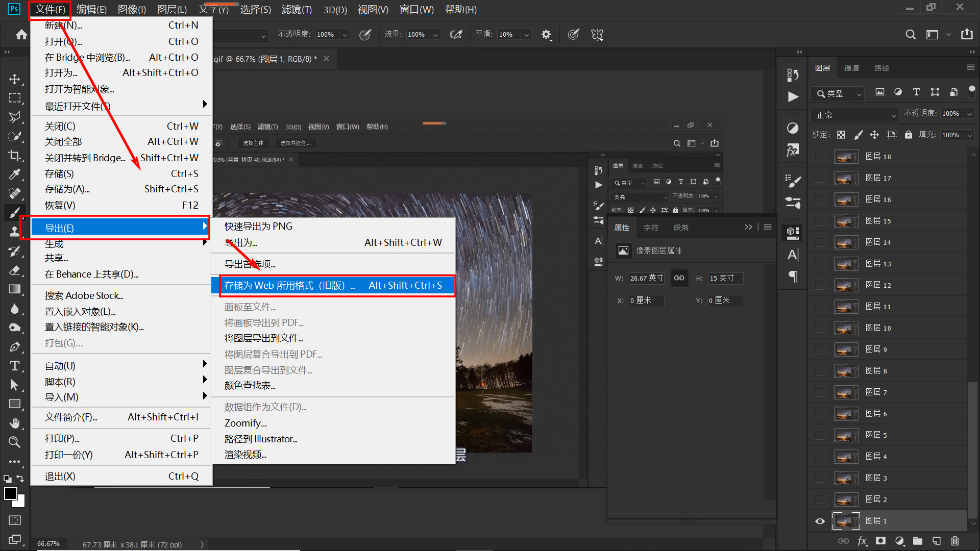Viewport: 980px width, 551px height.
Task: Click the 图层 1 layer thumbnail
Action: coord(846,520)
